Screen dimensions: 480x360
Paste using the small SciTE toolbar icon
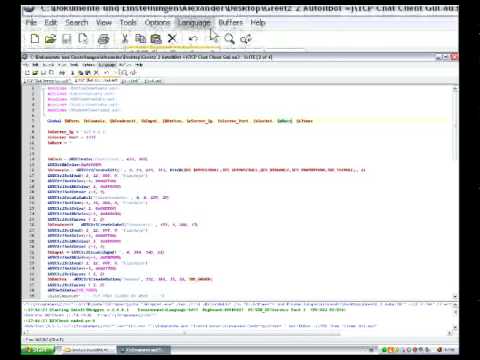[88, 72]
